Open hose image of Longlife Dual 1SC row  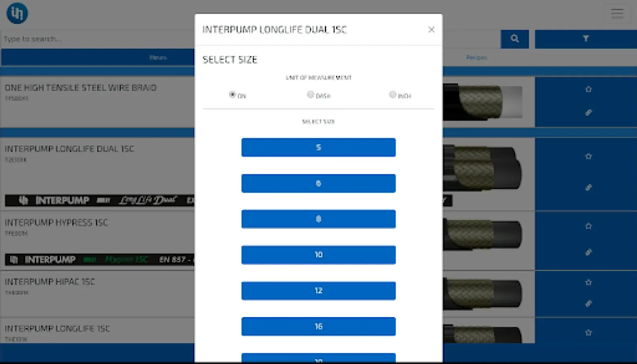[483, 169]
